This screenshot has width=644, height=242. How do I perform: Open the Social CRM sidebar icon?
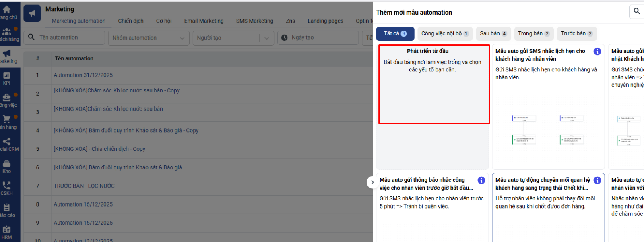7,144
